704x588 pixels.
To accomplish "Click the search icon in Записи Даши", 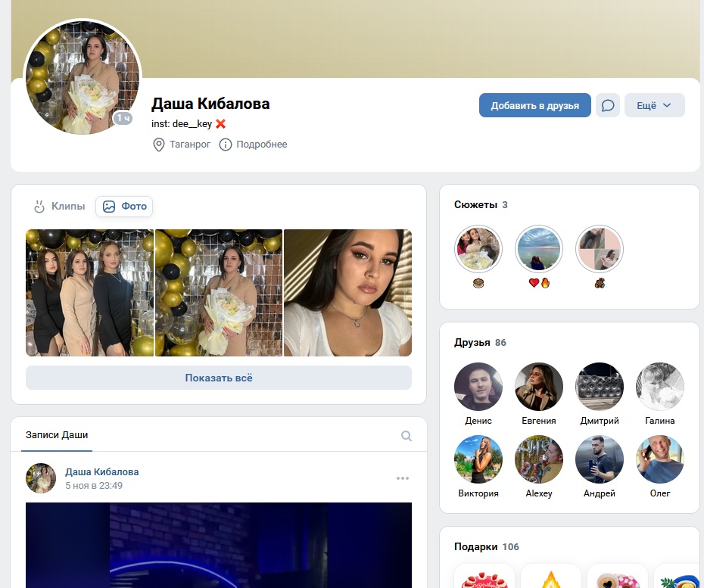I will point(406,435).
